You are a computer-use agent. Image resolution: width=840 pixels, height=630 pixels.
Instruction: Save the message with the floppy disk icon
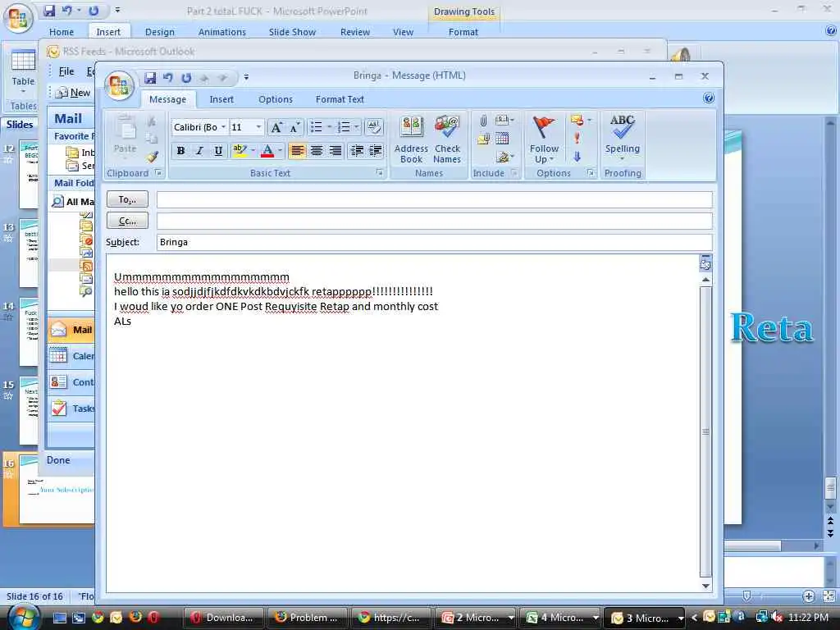click(x=150, y=78)
